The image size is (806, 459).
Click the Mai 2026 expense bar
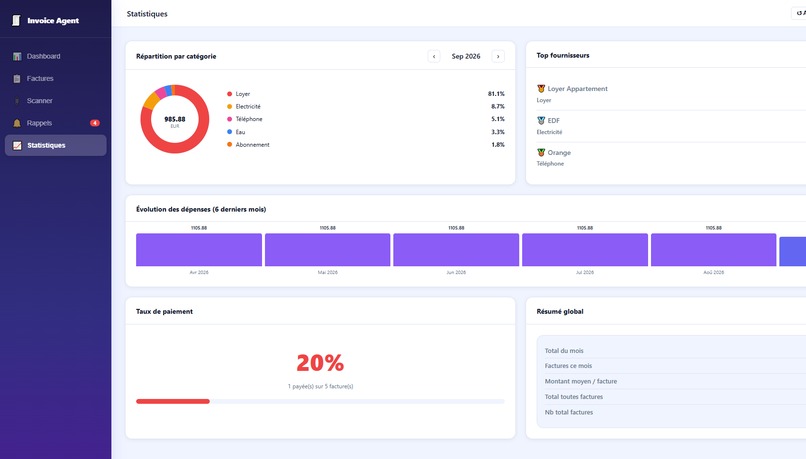(327, 250)
